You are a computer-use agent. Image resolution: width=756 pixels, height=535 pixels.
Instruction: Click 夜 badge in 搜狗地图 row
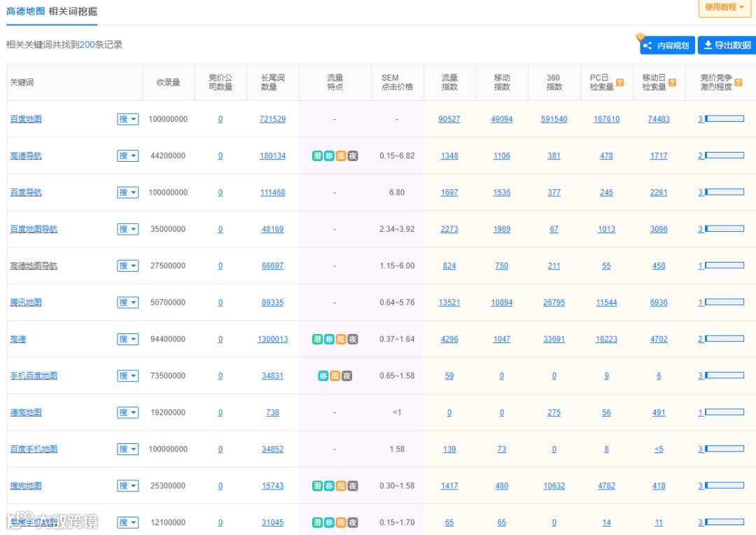[353, 486]
